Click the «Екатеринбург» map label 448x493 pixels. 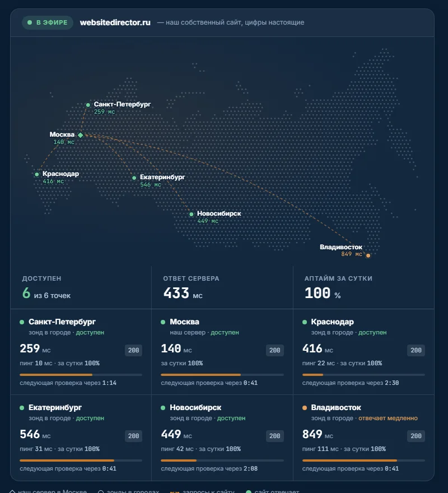(162, 177)
